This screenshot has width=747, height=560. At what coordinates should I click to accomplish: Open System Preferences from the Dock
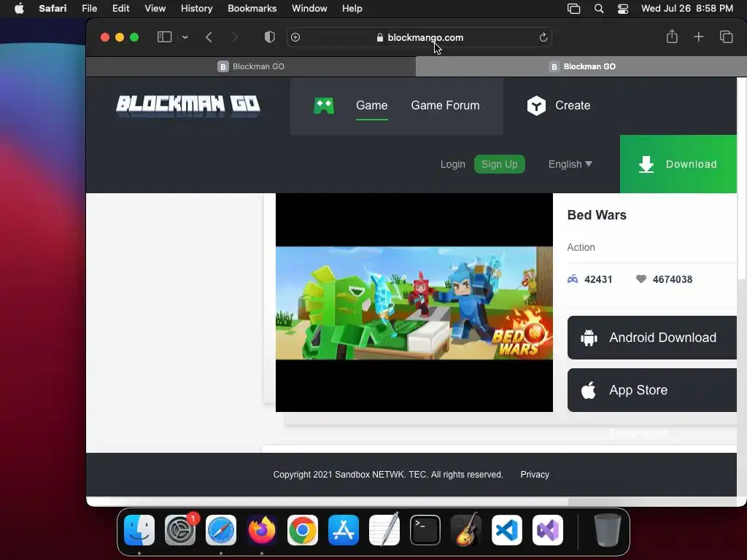point(180,530)
